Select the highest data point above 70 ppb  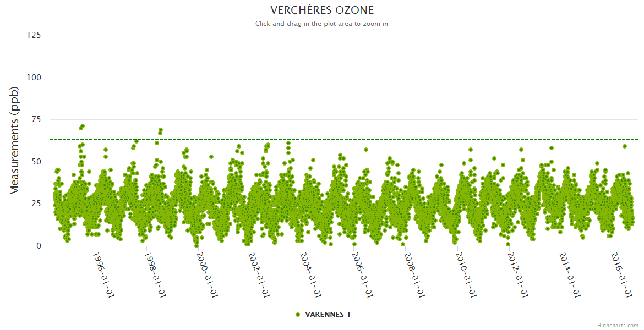coord(82,126)
